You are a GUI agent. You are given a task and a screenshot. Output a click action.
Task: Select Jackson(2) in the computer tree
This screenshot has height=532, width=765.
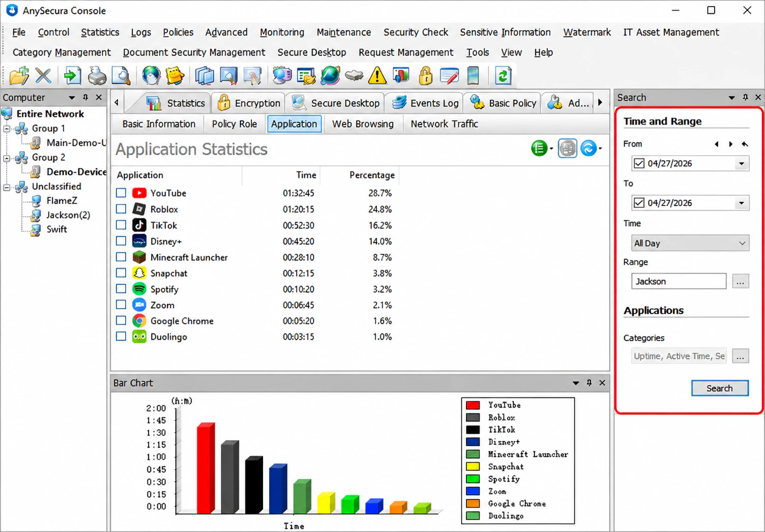(68, 215)
